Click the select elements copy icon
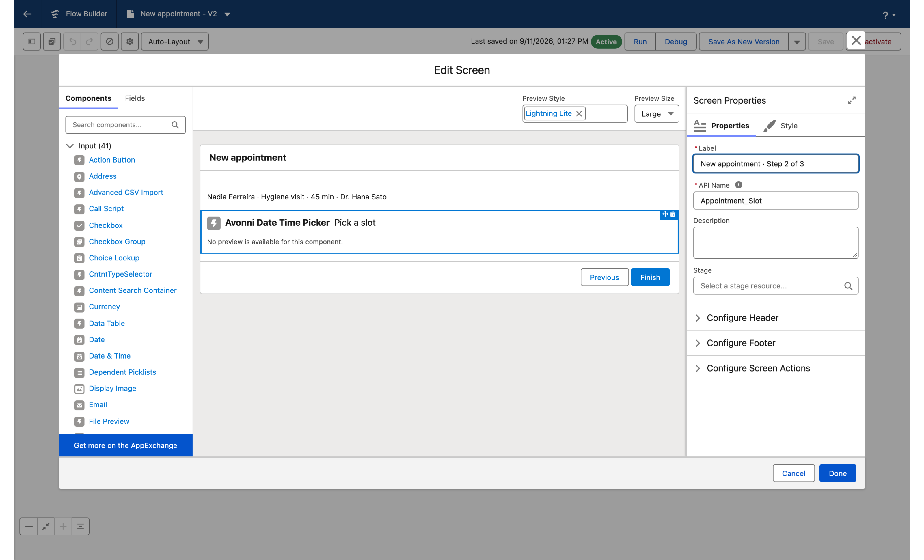Image resolution: width=924 pixels, height=560 pixels. coord(52,41)
